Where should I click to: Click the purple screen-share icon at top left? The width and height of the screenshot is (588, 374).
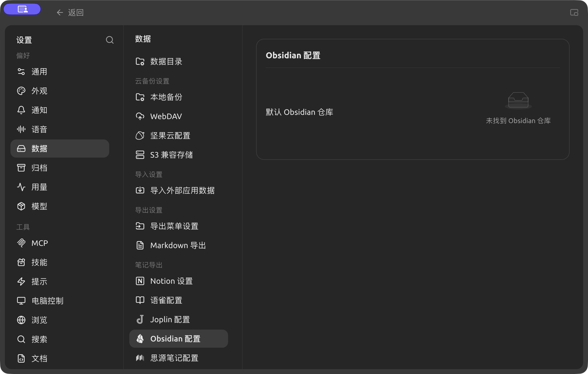click(x=22, y=9)
